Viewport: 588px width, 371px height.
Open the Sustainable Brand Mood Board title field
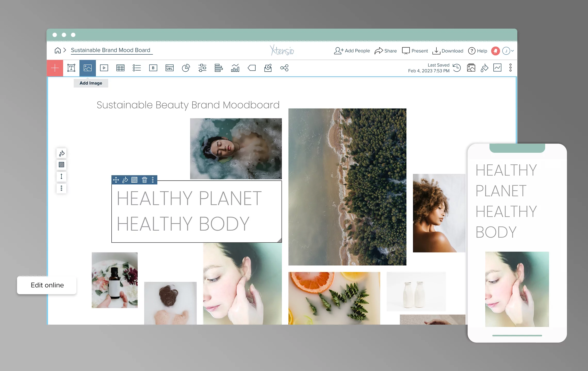[x=111, y=50]
